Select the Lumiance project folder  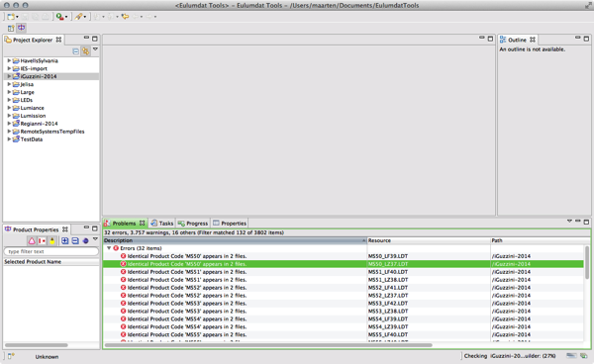[32, 108]
